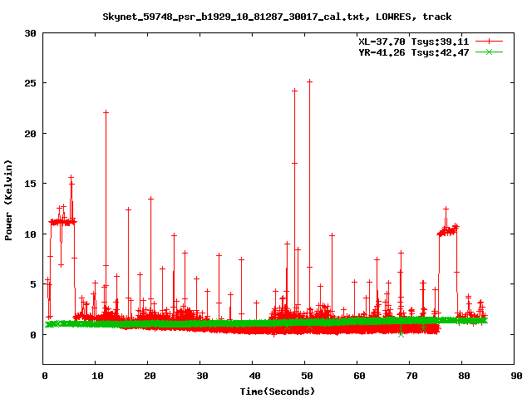Click x-axis tick label 60

tap(359, 376)
